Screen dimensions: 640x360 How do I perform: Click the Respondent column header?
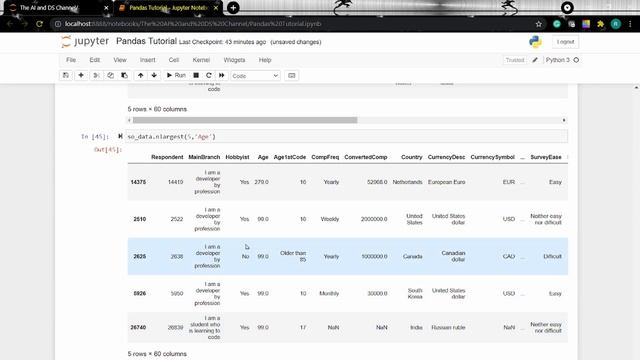[167, 157]
